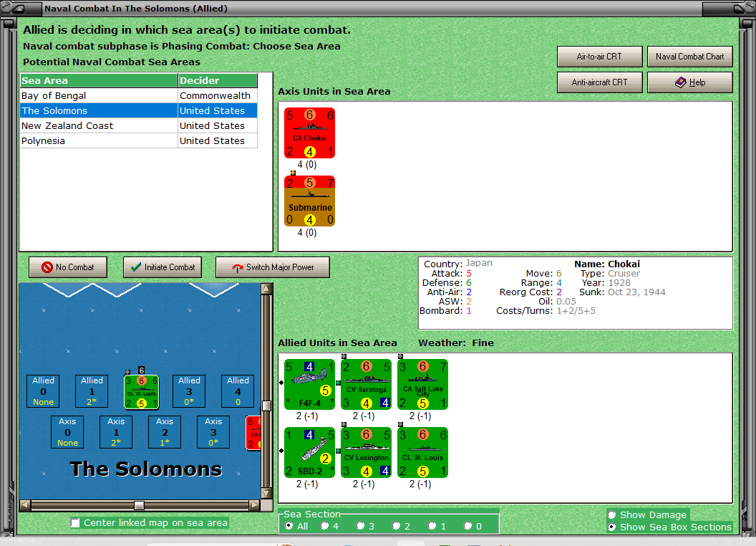Screen dimensions: 756x546
Task: Click the Sea Area column header
Action: (99, 80)
